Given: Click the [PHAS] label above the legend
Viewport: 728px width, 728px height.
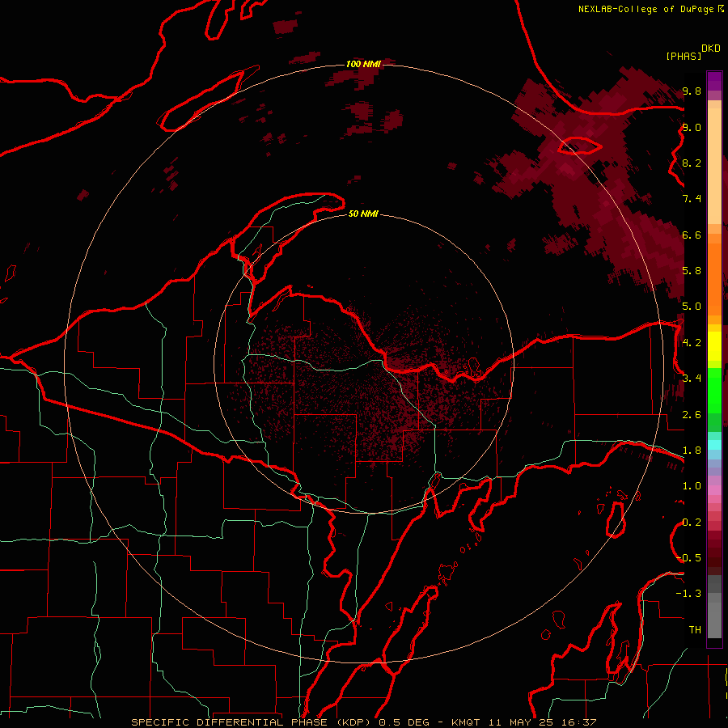Looking at the screenshot, I should [684, 56].
